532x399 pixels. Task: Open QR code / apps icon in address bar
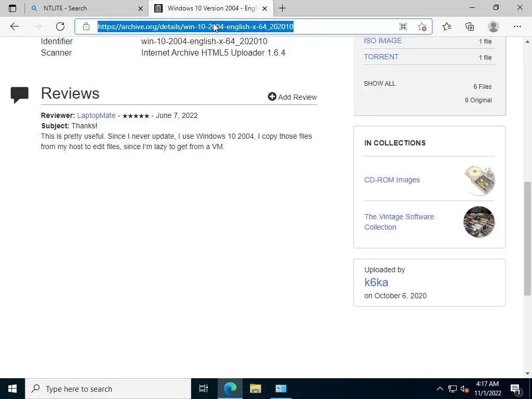(x=403, y=26)
